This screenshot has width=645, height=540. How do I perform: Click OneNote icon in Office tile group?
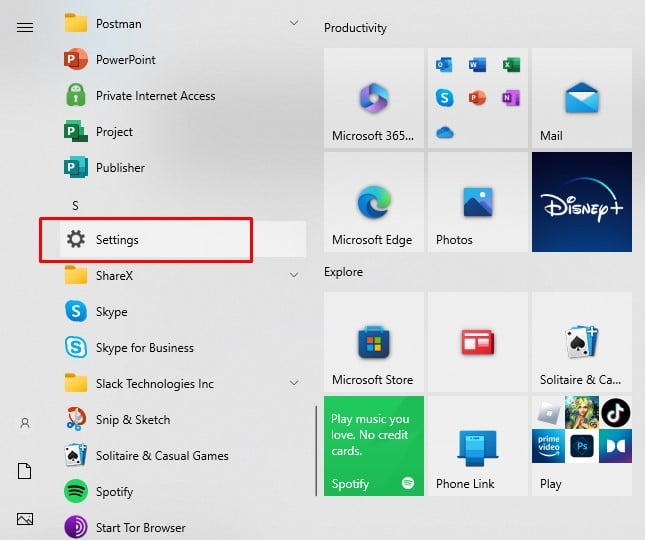pyautogui.click(x=511, y=98)
